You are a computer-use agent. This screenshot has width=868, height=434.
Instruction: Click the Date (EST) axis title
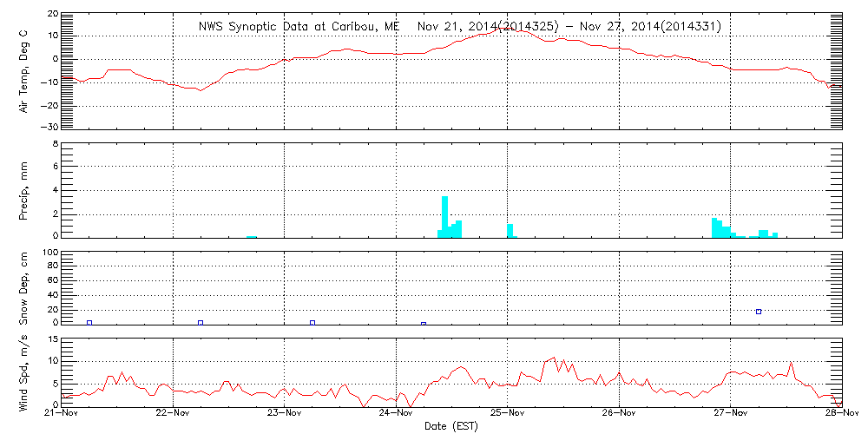click(451, 426)
